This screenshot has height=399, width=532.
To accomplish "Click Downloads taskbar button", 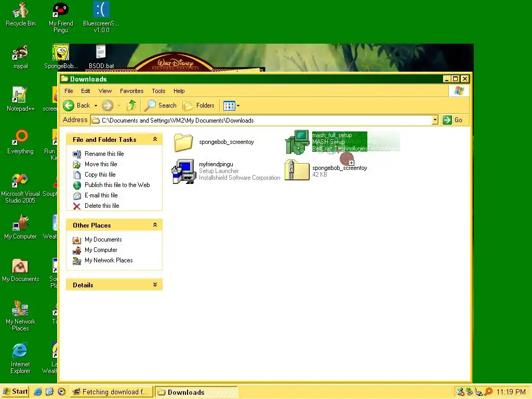I will 196,392.
